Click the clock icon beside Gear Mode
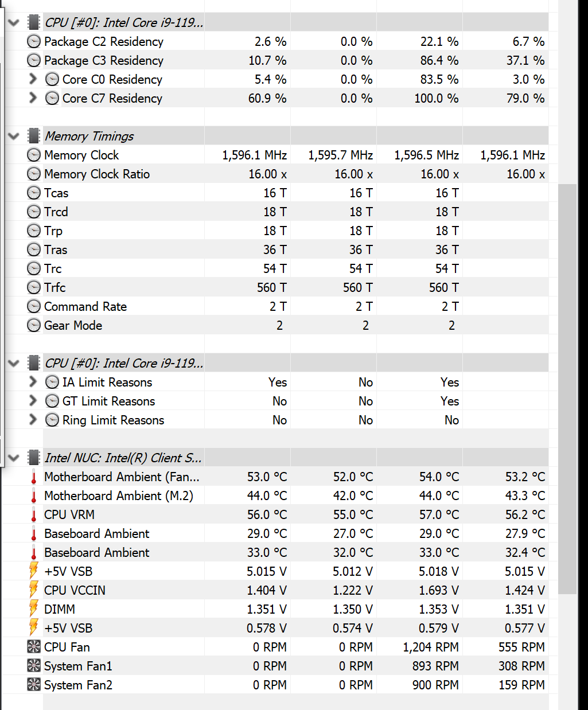The width and height of the screenshot is (588, 710). pyautogui.click(x=34, y=326)
